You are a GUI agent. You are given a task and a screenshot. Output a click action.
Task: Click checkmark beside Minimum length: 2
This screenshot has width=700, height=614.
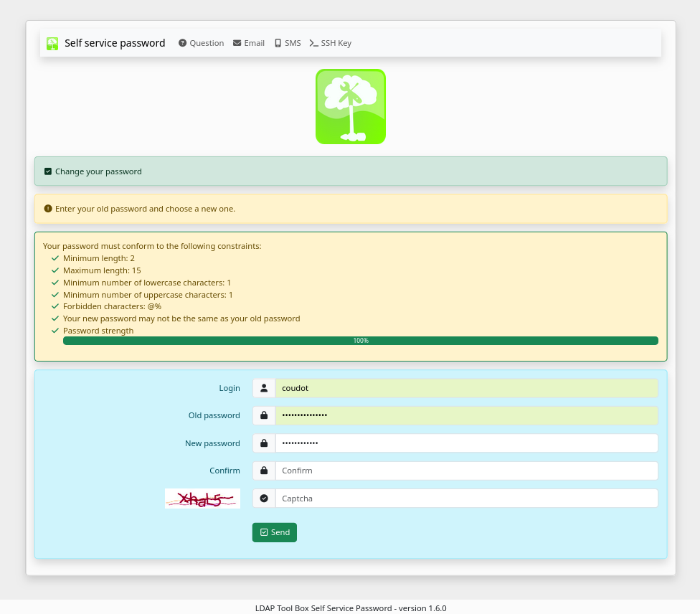point(55,258)
